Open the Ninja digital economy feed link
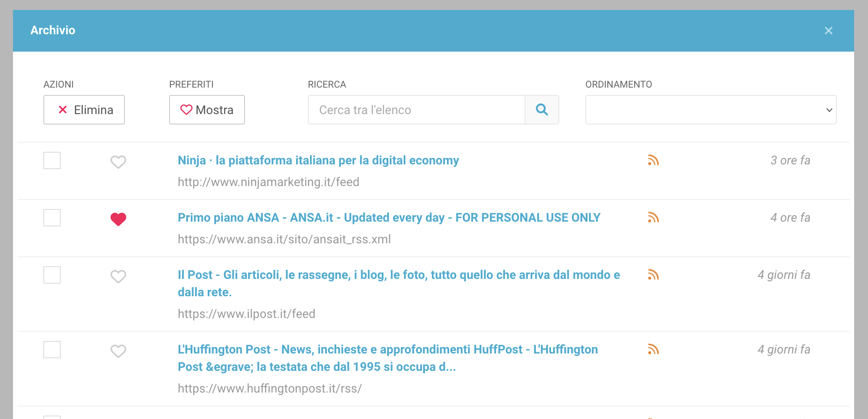Screen dimensions: 868x419 click(318, 160)
